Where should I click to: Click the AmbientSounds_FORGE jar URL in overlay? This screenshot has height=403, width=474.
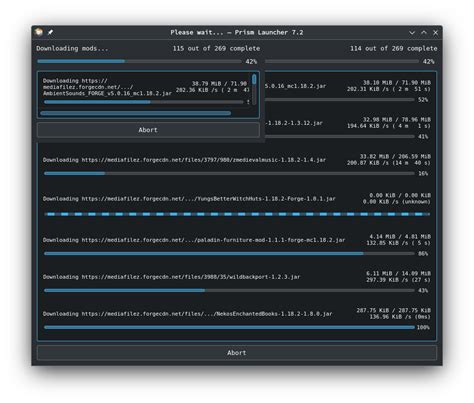(x=107, y=87)
